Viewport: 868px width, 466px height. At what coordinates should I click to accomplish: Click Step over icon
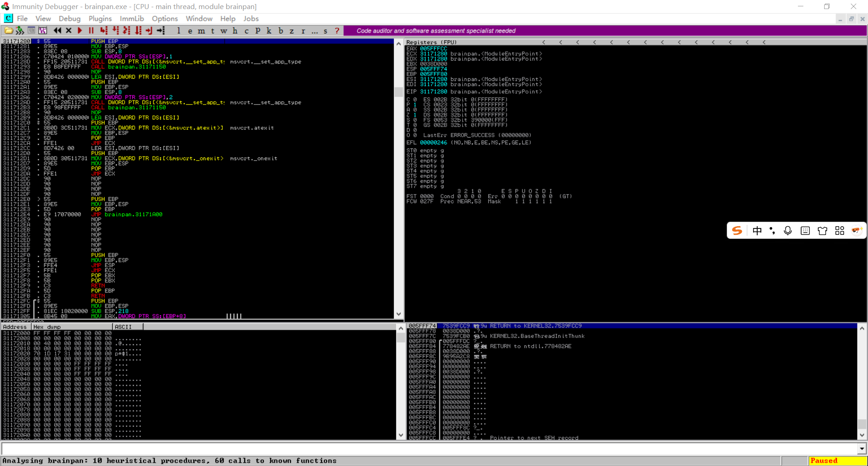pyautogui.click(x=116, y=30)
